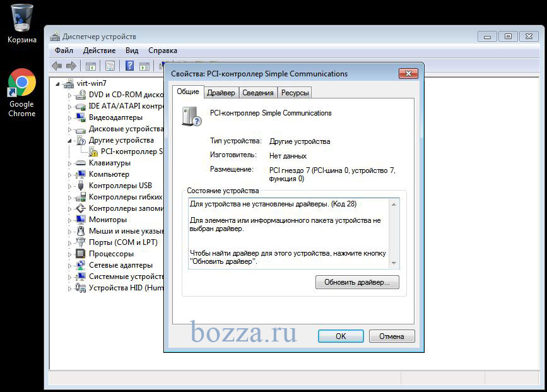Switch to the Драйвер tab
Screen dimensions: 547x392
tap(221, 93)
